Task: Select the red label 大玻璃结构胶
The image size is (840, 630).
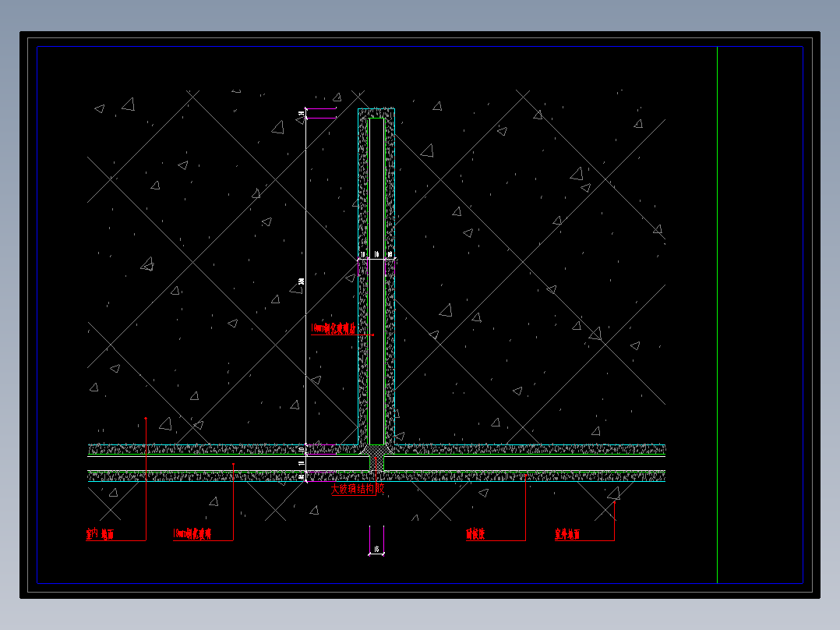Action: 358,488
